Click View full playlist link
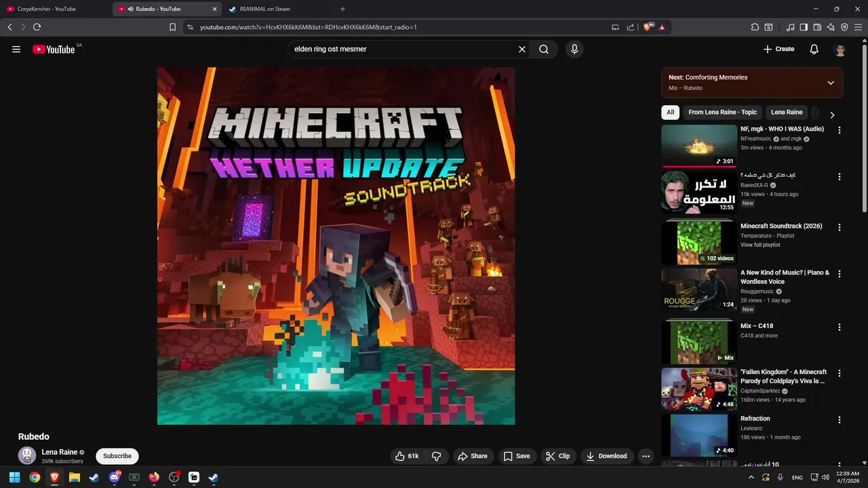868x488 pixels. tap(760, 245)
